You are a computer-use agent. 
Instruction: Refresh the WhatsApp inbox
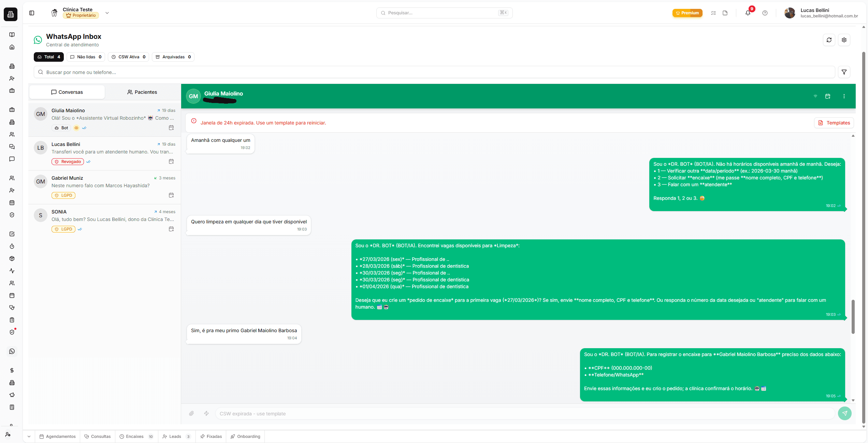tap(829, 40)
